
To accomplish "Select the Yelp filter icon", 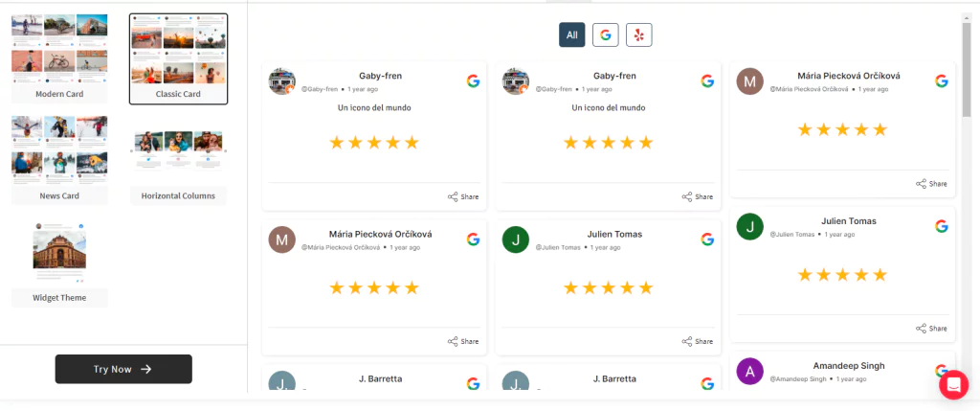I will click(x=638, y=35).
